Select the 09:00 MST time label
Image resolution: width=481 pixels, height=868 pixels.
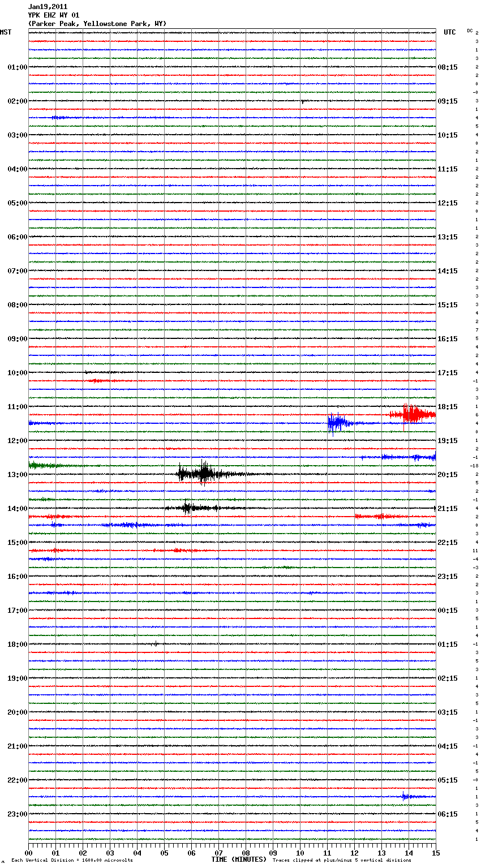(17, 339)
